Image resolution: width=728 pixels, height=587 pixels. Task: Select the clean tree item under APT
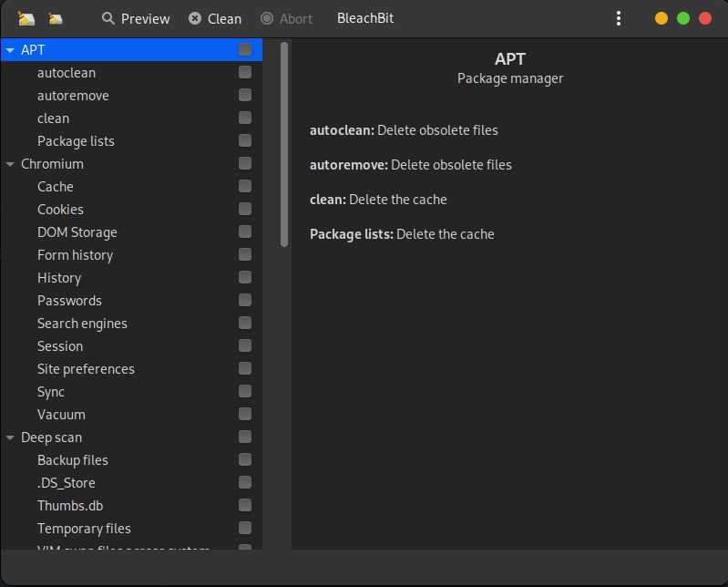click(53, 118)
